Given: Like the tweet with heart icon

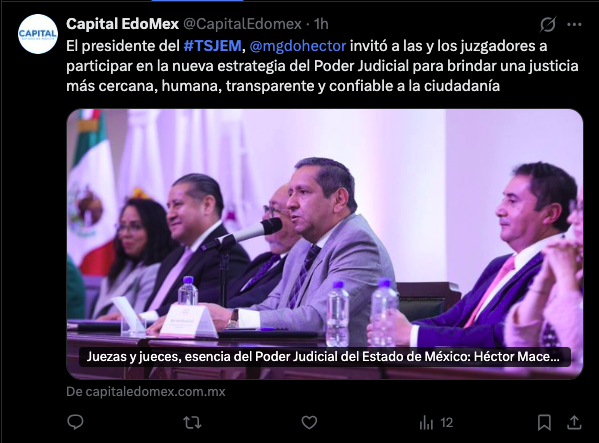Looking at the screenshot, I should coord(309,422).
